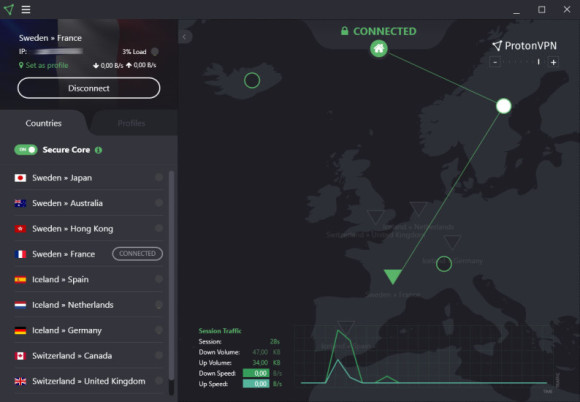580x402 pixels.
Task: Select Iceland » Germany server
Action: [x=89, y=330]
